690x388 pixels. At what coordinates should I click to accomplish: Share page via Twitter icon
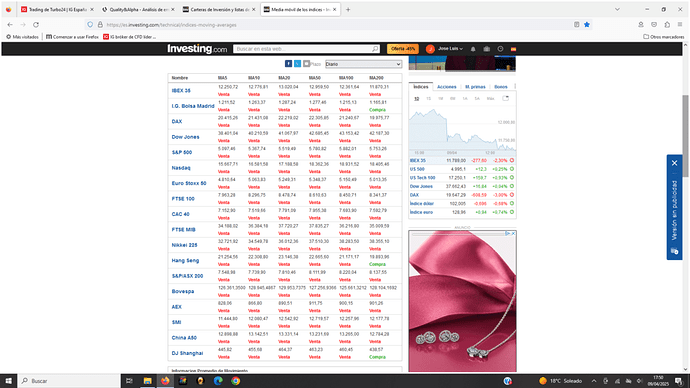pos(297,64)
